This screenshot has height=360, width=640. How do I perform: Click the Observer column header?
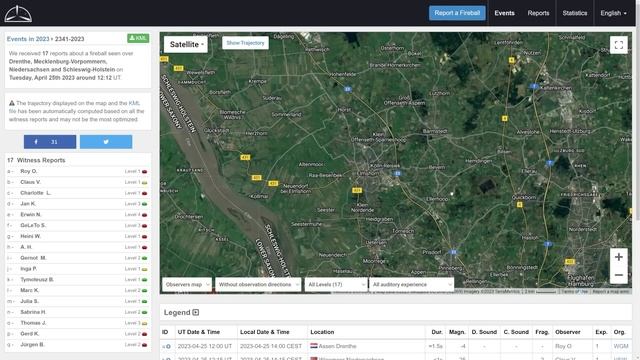pyautogui.click(x=568, y=332)
